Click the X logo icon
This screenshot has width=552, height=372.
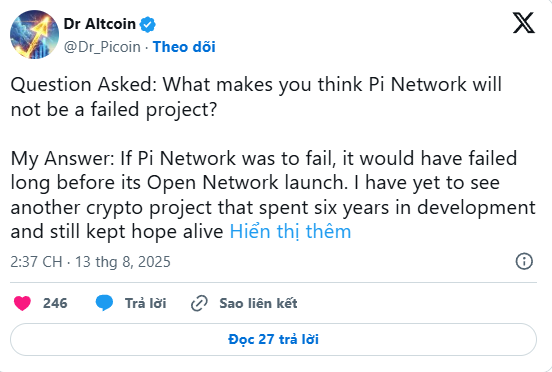tap(523, 23)
